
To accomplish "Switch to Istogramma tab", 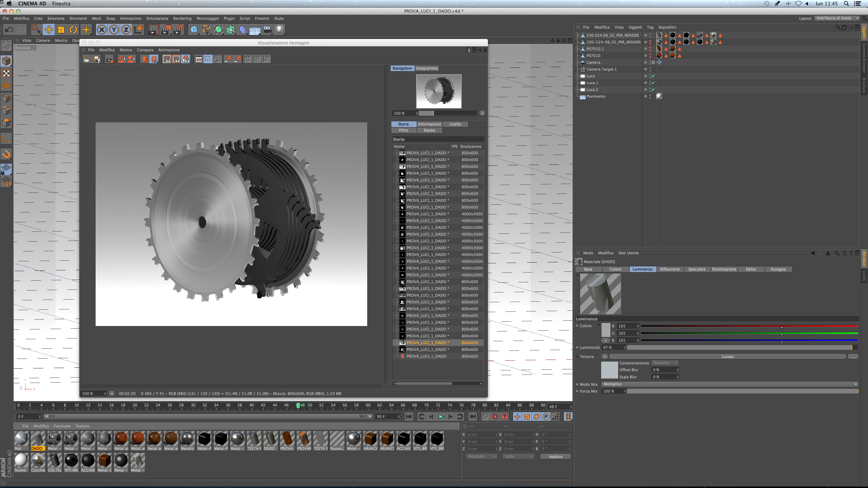I will tap(427, 68).
